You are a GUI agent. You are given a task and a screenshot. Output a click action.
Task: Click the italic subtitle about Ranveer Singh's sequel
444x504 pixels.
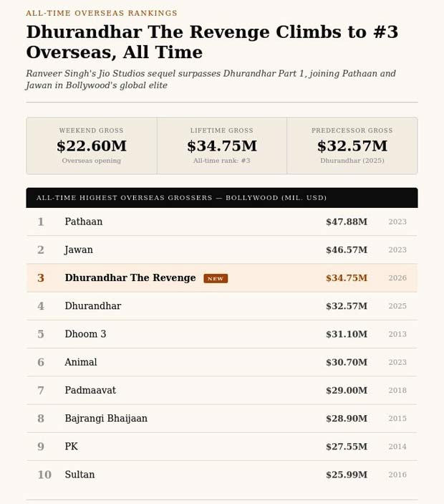pyautogui.click(x=211, y=80)
